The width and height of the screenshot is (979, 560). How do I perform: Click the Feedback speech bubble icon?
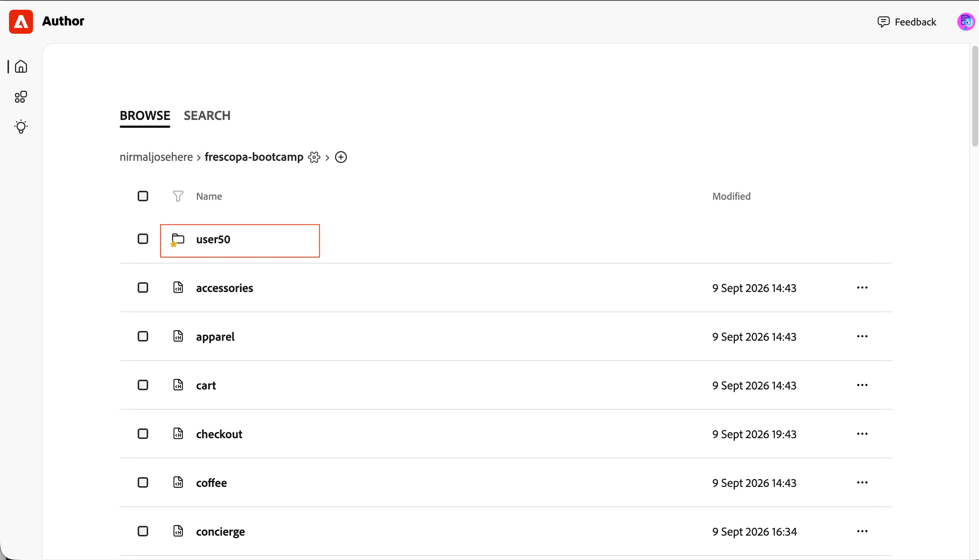pyautogui.click(x=883, y=22)
